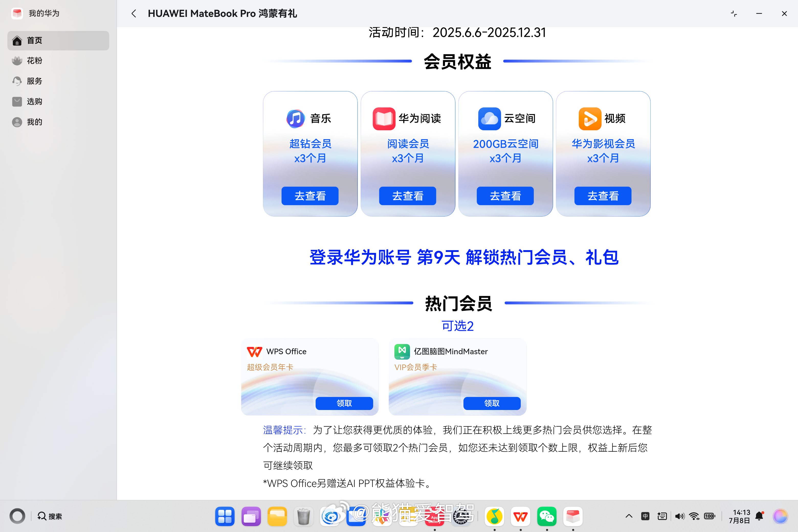
Task: Click the 华为阅读 reading app icon
Action: click(384, 119)
